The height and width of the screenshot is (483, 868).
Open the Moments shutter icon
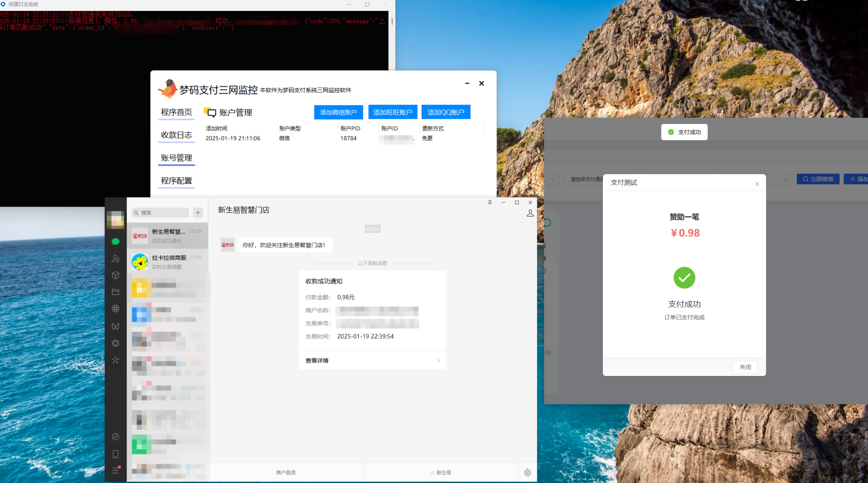pos(115,308)
